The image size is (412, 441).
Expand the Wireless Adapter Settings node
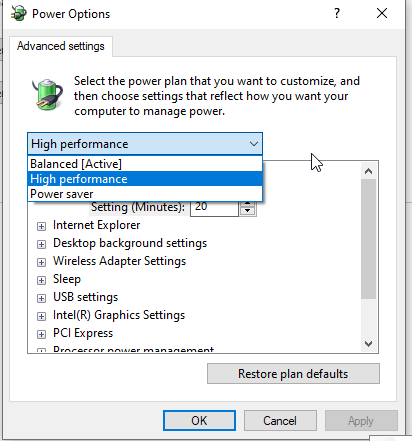(41, 263)
